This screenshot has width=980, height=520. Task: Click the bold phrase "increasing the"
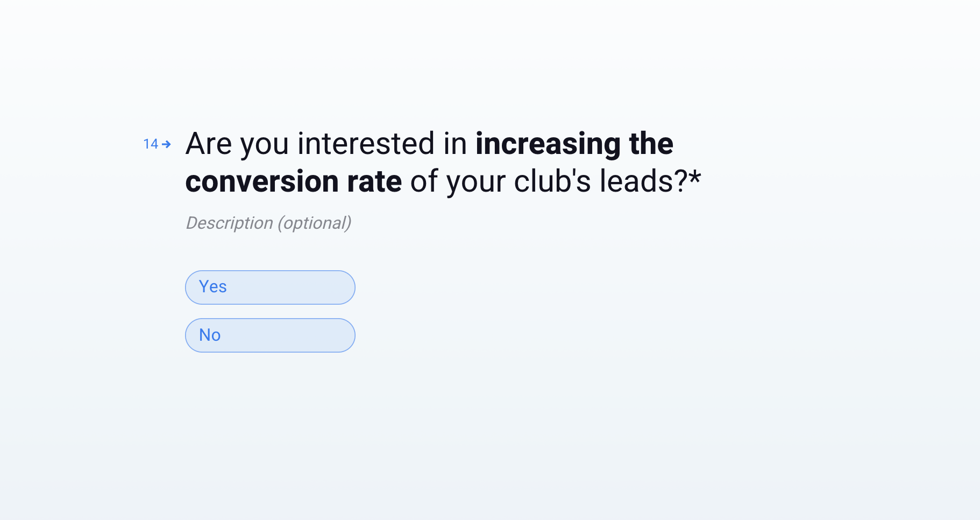(574, 144)
